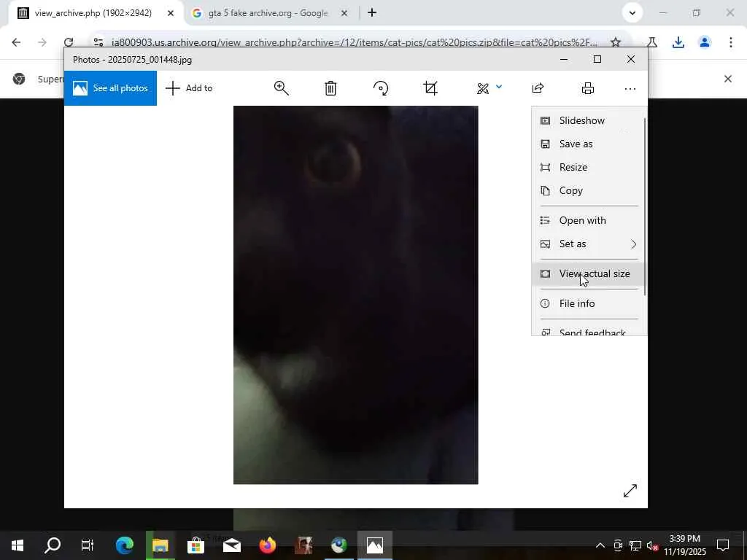Select Resize menu entry
Image resolution: width=747 pixels, height=560 pixels.
pyautogui.click(x=588, y=167)
